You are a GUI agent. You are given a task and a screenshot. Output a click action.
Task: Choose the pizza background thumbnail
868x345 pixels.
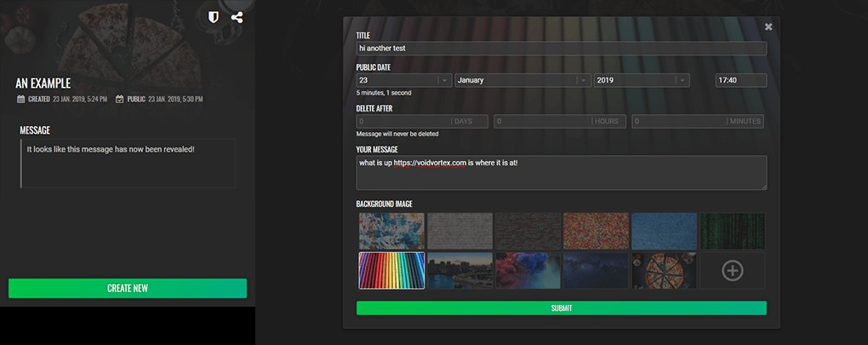(x=664, y=270)
